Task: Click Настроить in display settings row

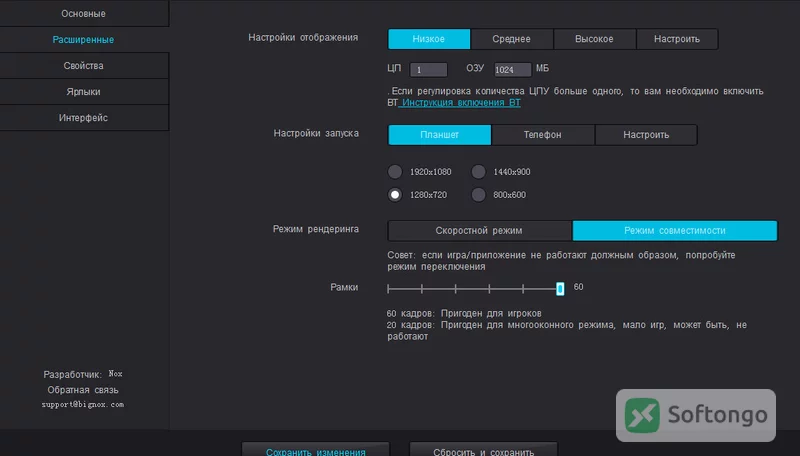Action: (x=677, y=39)
